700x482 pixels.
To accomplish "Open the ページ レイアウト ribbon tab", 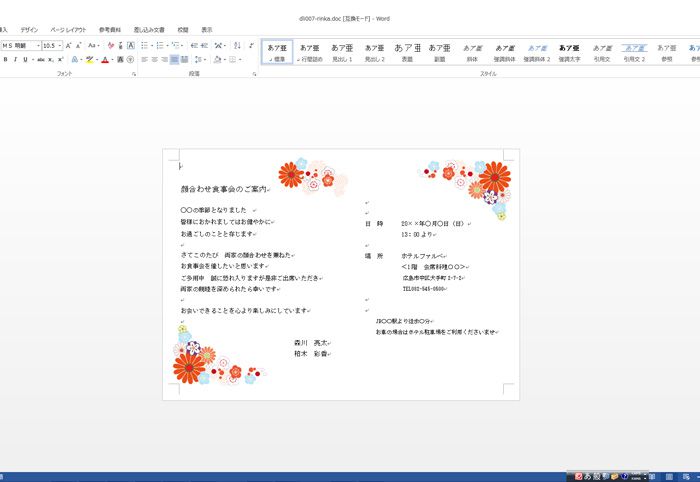I will pyautogui.click(x=68, y=30).
